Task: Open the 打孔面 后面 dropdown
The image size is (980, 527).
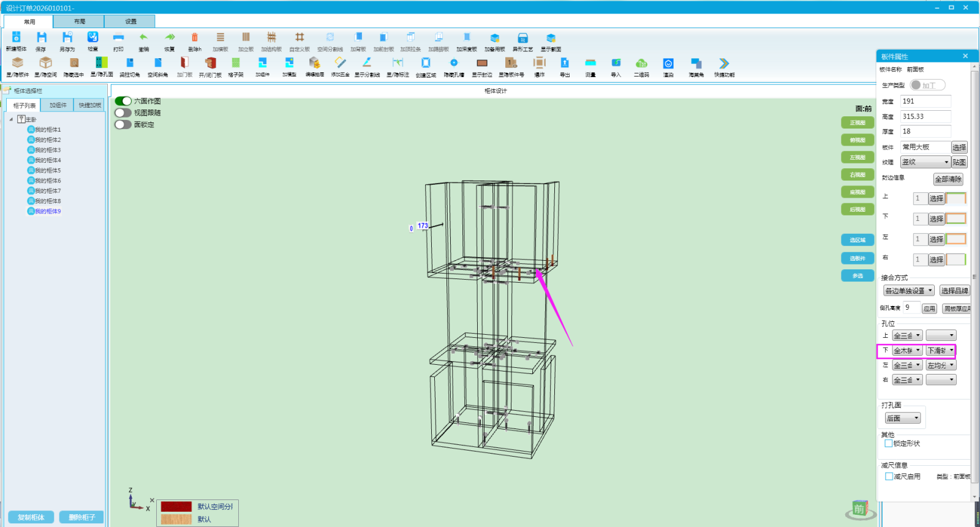Action: coord(903,419)
